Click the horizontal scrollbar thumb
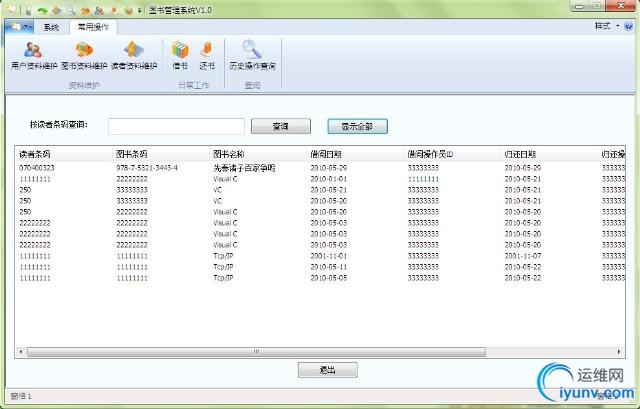The image size is (640, 409). [256, 351]
